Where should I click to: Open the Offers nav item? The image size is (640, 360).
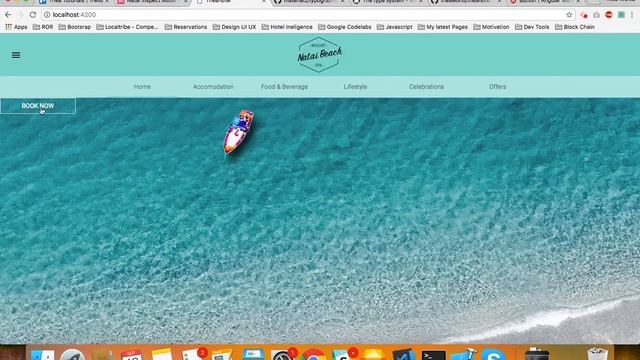pyautogui.click(x=498, y=87)
